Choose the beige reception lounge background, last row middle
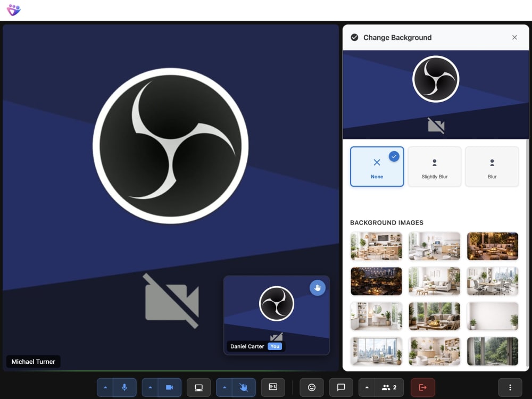 click(434, 352)
